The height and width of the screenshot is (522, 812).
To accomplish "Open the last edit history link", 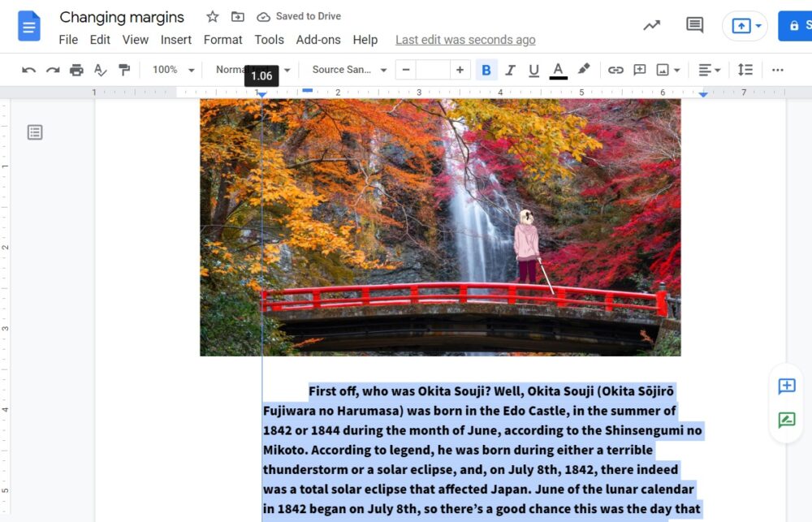I will pos(464,39).
